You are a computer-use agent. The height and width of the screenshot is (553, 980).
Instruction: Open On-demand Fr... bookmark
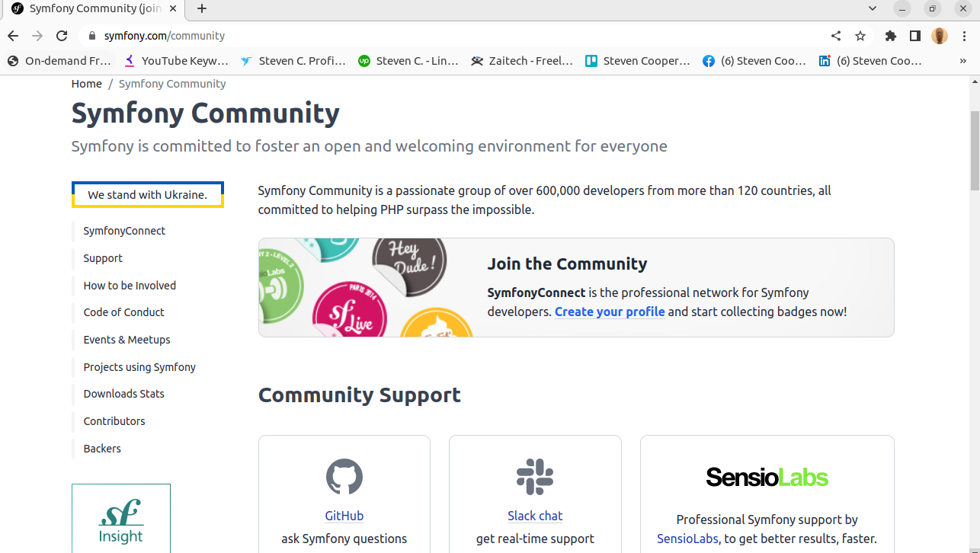click(x=59, y=61)
